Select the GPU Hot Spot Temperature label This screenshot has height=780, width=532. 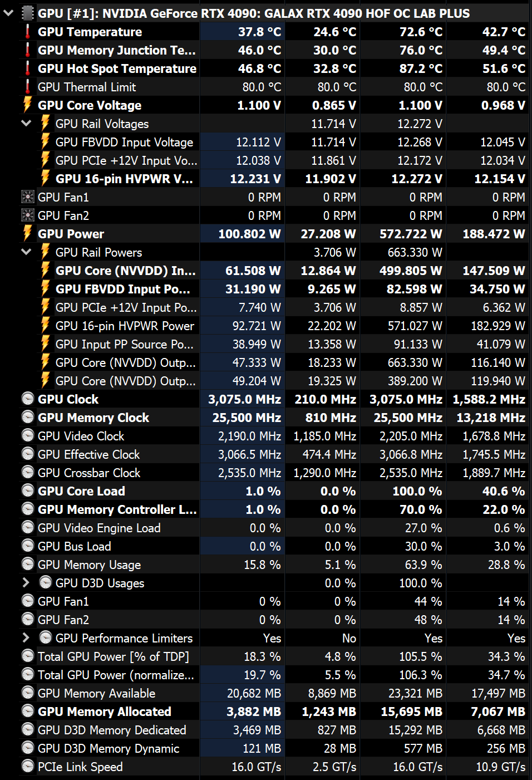(117, 68)
